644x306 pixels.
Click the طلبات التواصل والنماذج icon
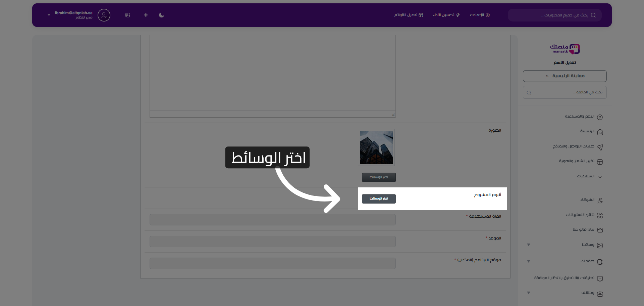pos(600,147)
